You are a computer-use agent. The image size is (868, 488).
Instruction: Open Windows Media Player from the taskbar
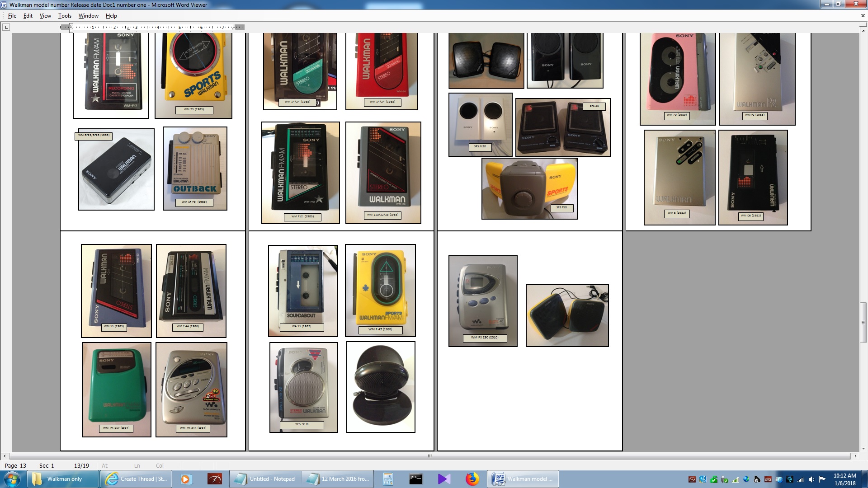coord(185,479)
